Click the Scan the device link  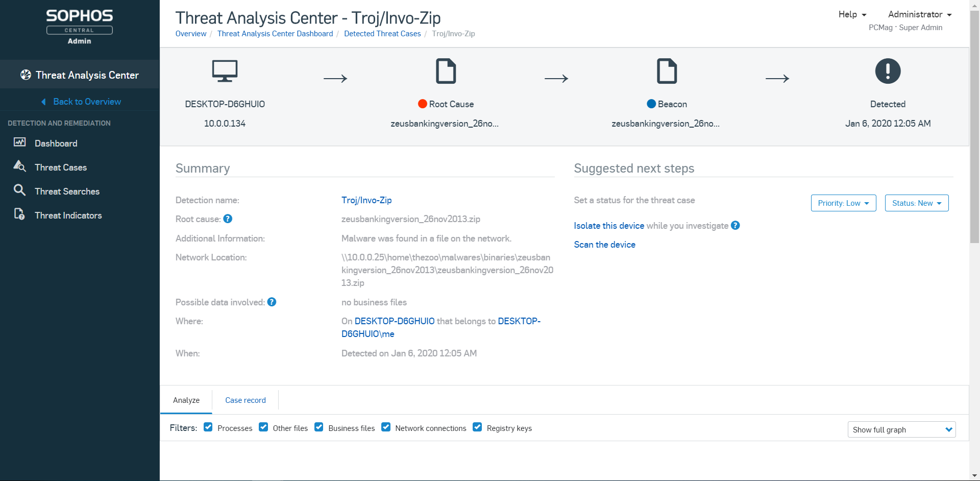point(604,245)
